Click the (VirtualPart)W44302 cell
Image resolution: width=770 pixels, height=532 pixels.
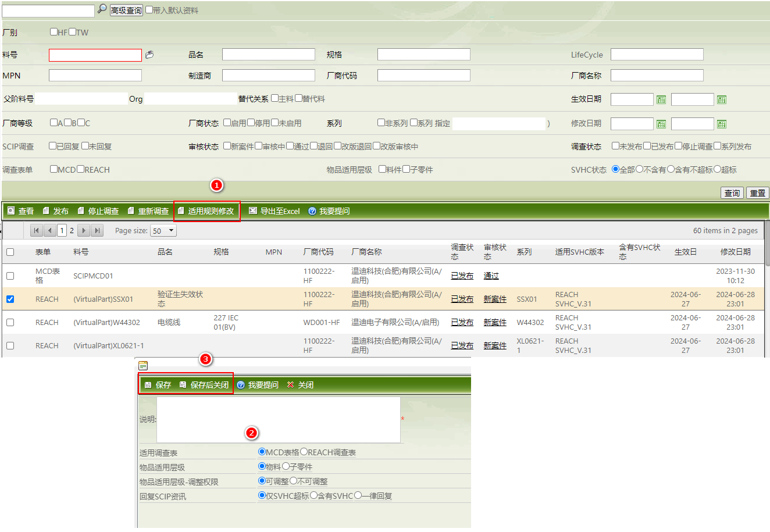pyautogui.click(x=106, y=322)
